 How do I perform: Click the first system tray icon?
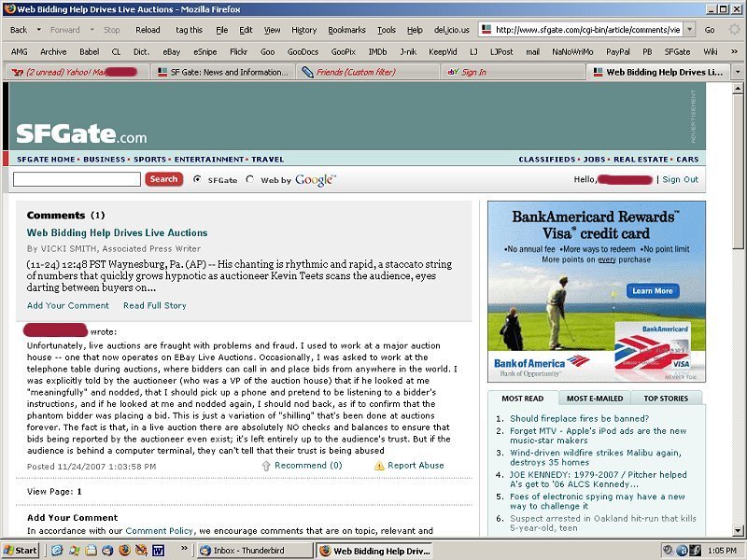[668, 551]
